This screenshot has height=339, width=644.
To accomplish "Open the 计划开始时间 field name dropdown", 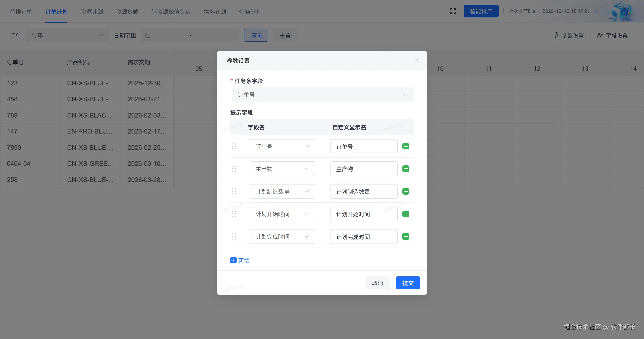I will pos(282,214).
